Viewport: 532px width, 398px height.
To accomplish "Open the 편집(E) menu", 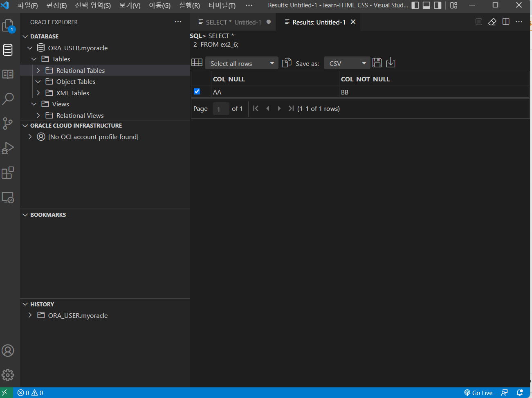I will point(56,5).
